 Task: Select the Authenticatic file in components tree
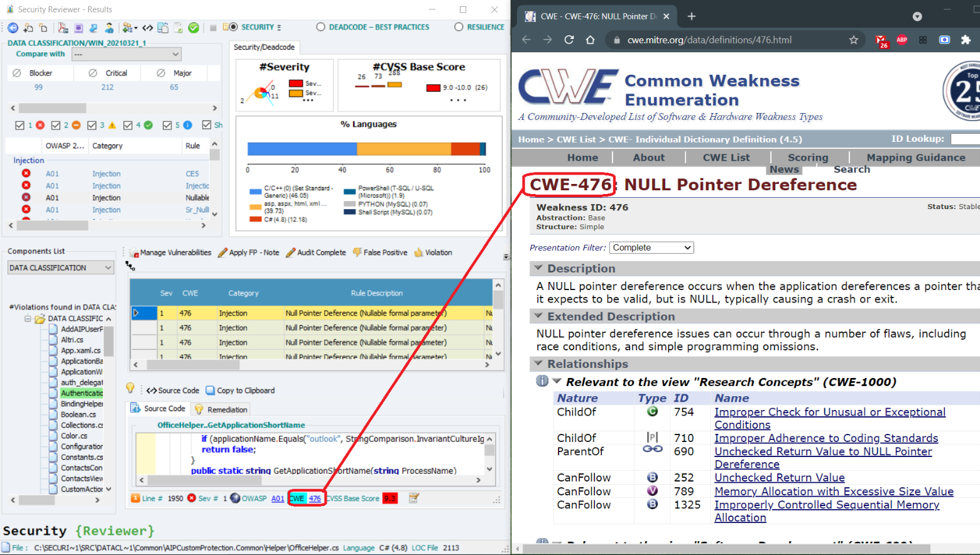(82, 393)
